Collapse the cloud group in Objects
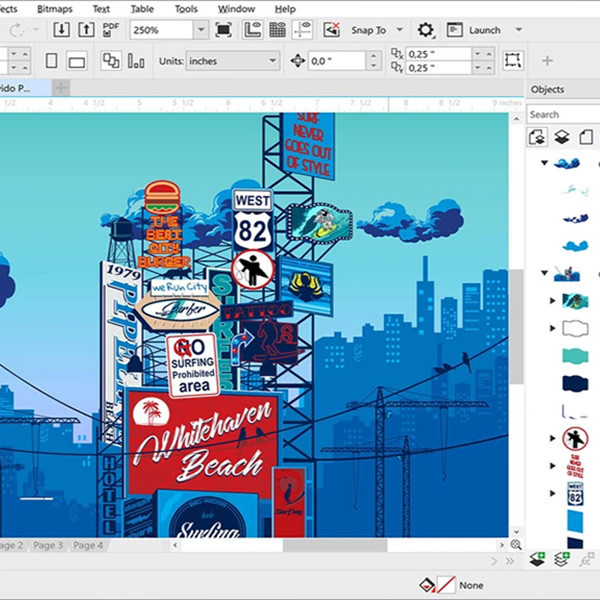This screenshot has height=600, width=600. tap(544, 163)
